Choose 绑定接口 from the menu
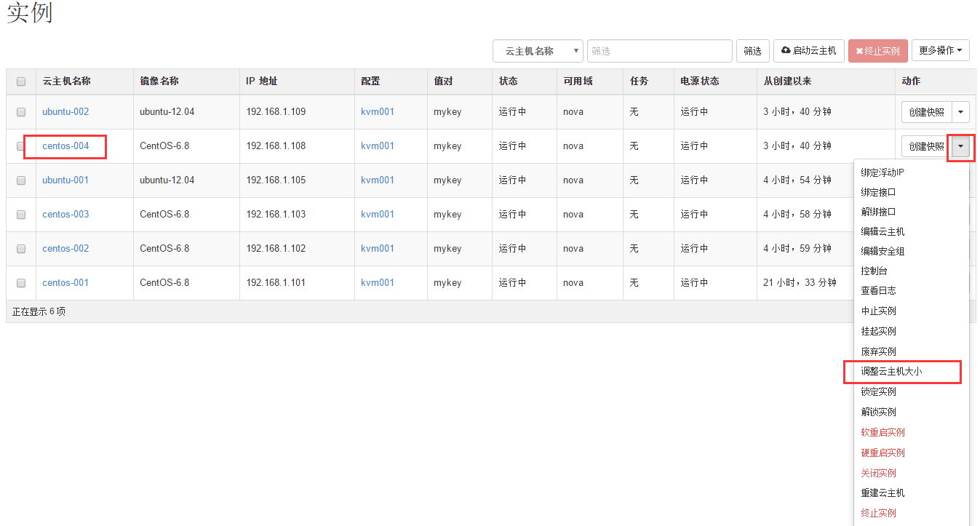The width and height of the screenshot is (980, 526). pyautogui.click(x=912, y=193)
